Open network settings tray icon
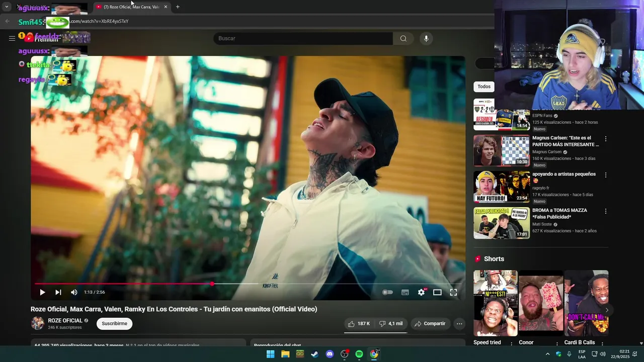 pyautogui.click(x=594, y=354)
